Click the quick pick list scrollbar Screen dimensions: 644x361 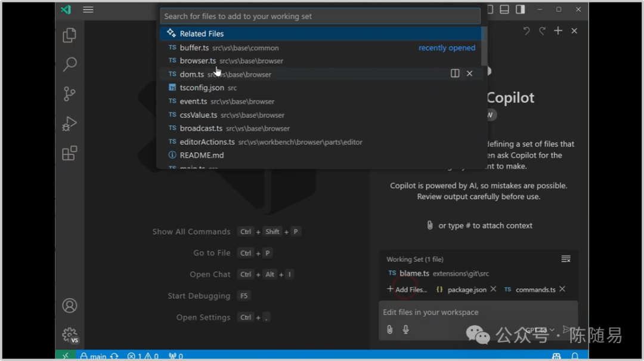484,46
